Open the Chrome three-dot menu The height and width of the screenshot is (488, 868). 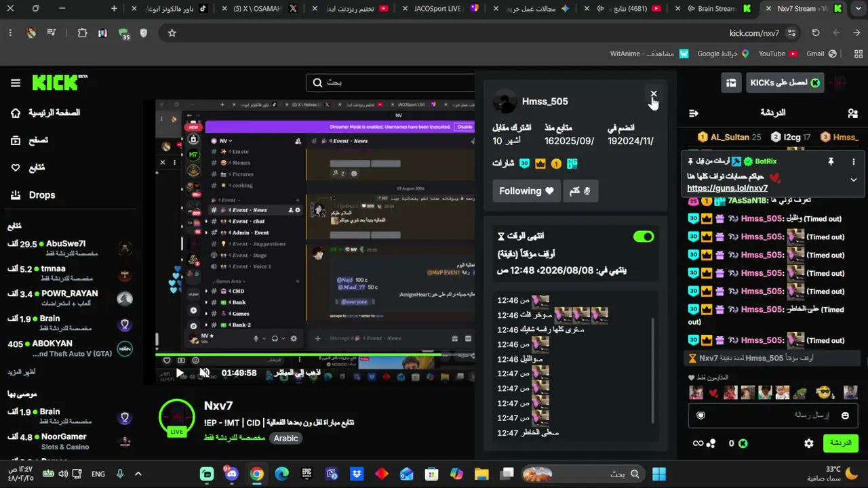point(10,33)
